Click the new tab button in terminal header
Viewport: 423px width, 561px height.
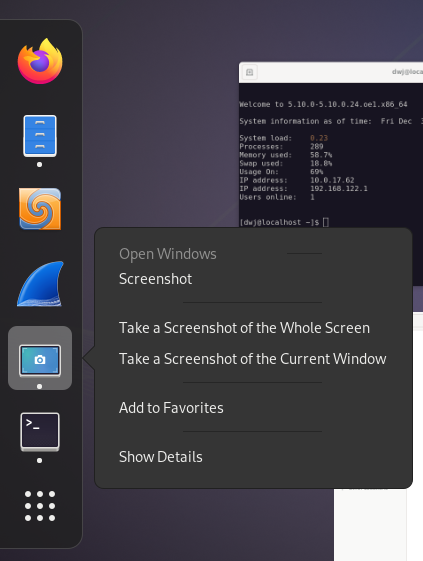249,72
